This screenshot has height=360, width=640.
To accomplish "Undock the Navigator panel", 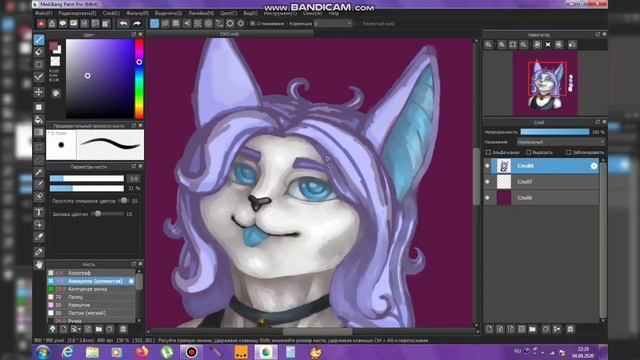I will [x=598, y=34].
